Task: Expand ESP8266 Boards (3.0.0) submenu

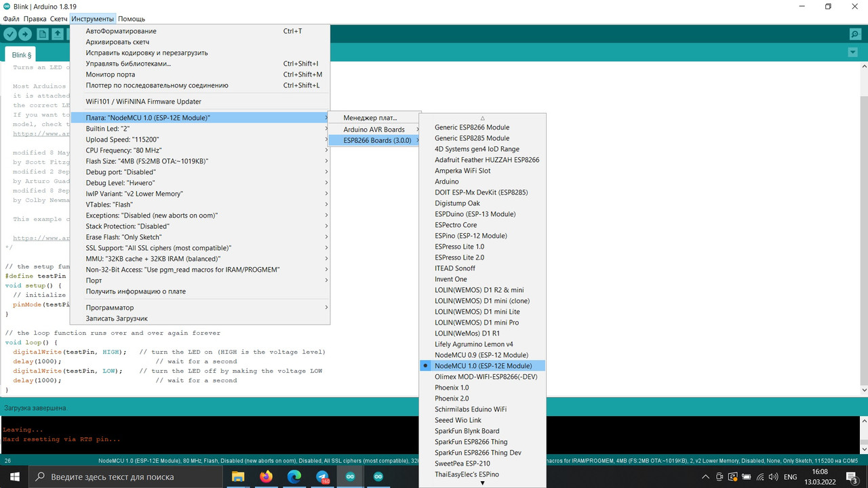Action: coord(374,140)
